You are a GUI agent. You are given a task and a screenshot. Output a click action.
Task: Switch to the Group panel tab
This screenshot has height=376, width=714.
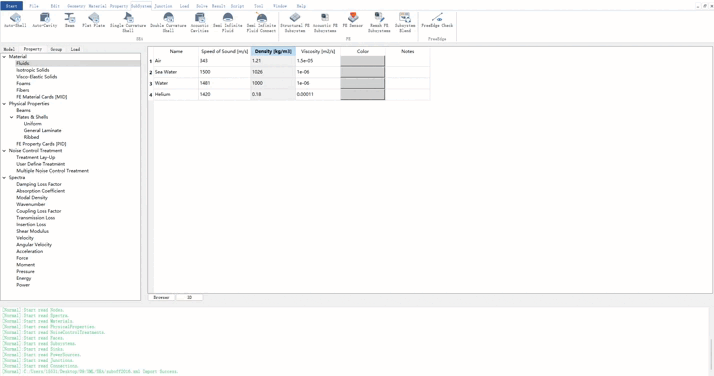coord(56,49)
